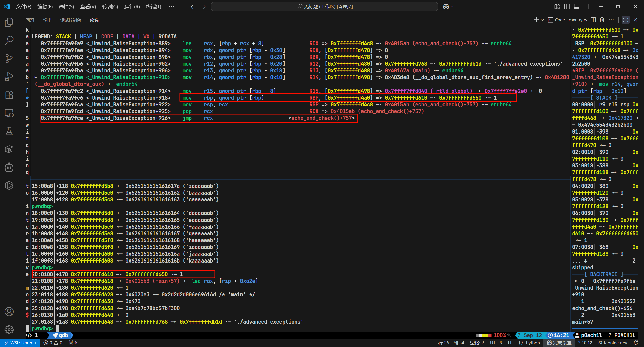Toggle the bottom panel visibility
Screen dimensions: 644x347
click(577, 7)
